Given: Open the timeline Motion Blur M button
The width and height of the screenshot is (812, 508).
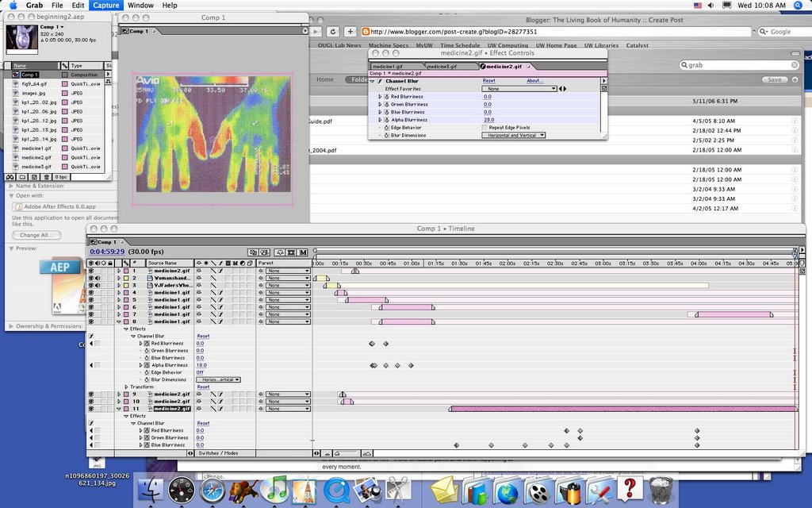Looking at the screenshot, I should tap(303, 252).
